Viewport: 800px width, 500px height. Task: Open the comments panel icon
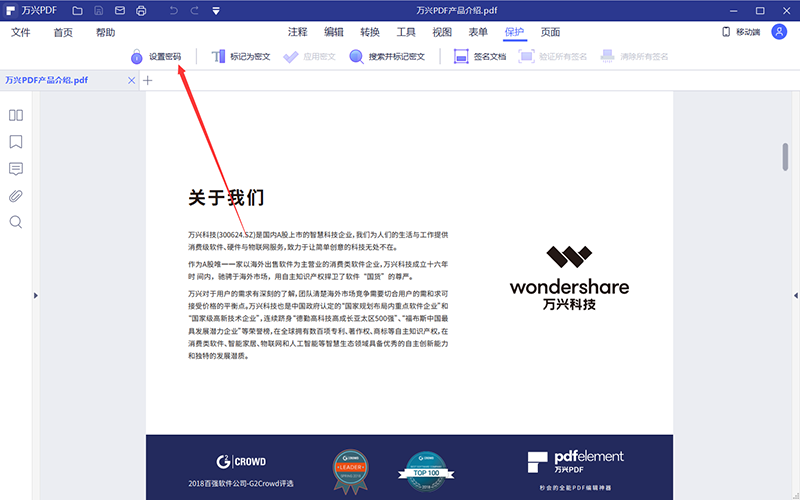click(16, 169)
